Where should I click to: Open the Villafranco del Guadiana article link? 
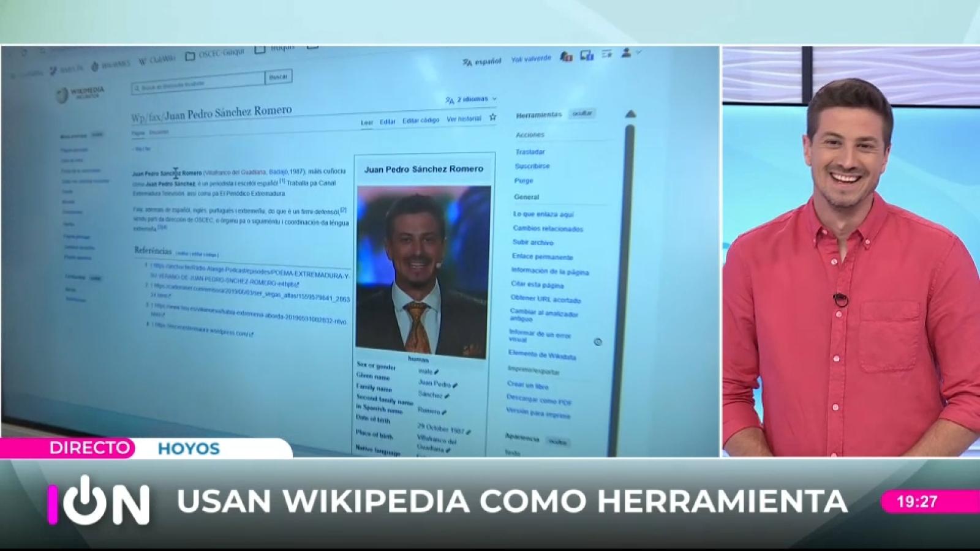tap(236, 173)
